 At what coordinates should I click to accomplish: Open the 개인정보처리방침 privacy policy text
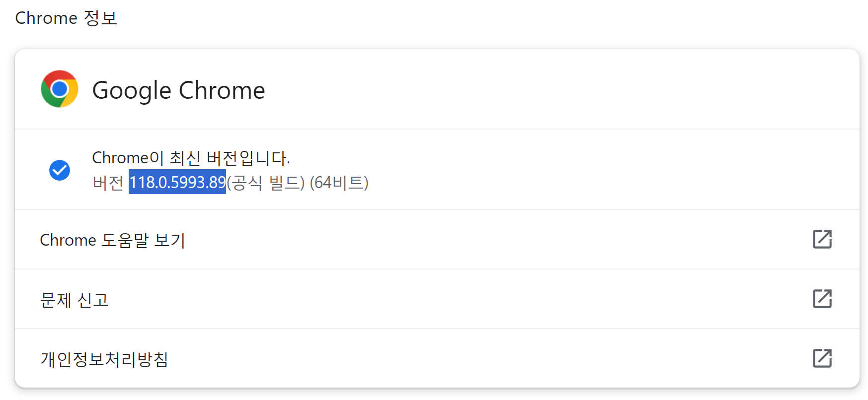[104, 359]
